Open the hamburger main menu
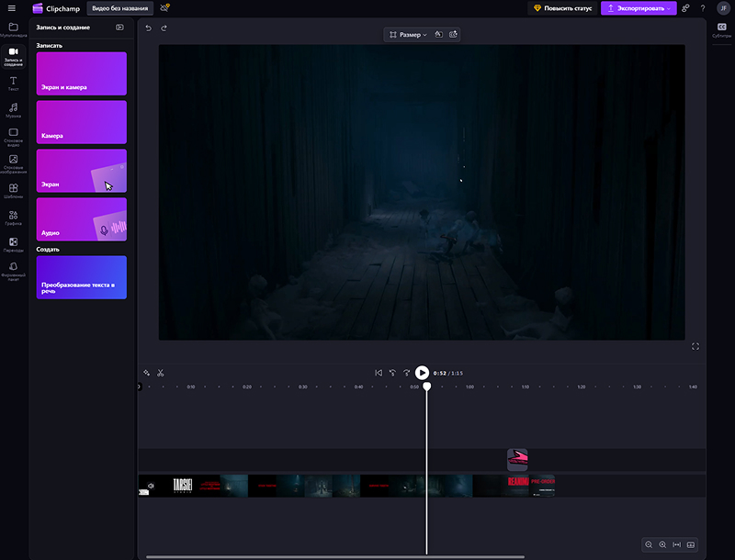 point(12,8)
